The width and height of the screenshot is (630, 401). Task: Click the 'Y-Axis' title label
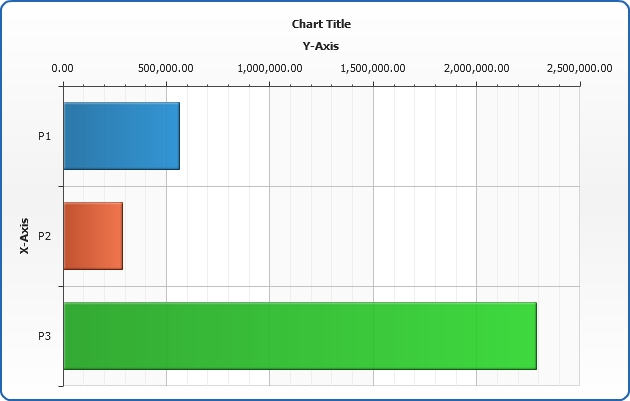click(x=321, y=46)
